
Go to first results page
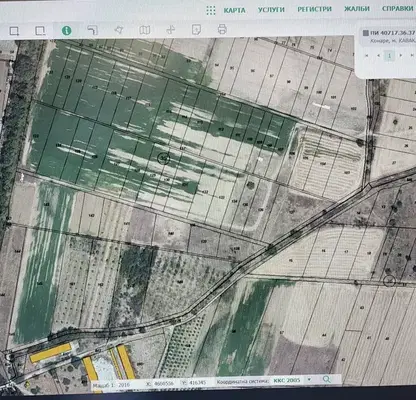(x=367, y=55)
